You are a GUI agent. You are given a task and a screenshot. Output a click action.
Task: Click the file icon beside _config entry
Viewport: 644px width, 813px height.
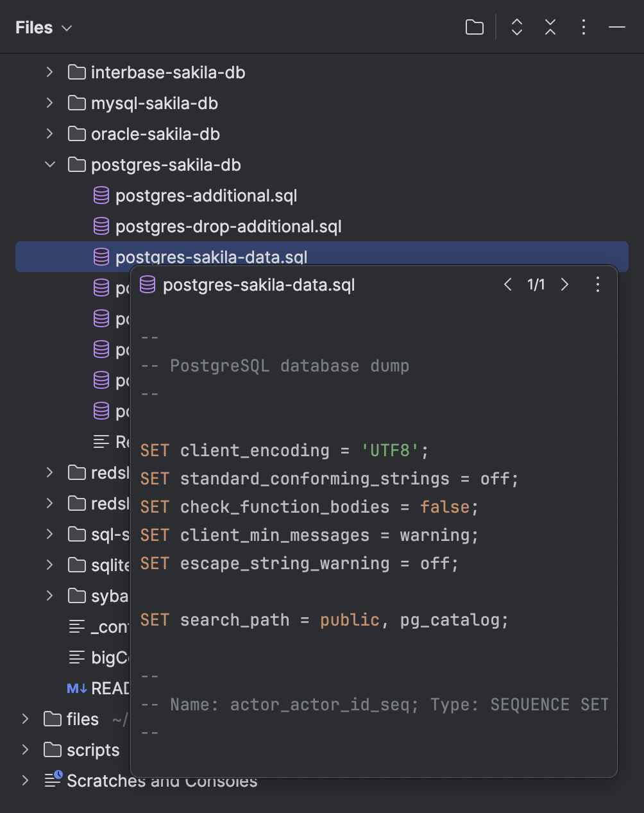pyautogui.click(x=76, y=626)
